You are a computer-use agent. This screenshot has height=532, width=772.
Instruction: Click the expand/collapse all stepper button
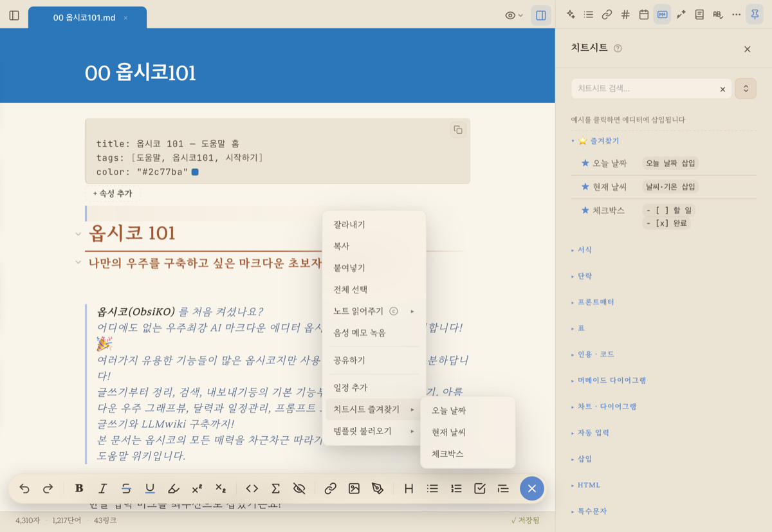pos(746,89)
